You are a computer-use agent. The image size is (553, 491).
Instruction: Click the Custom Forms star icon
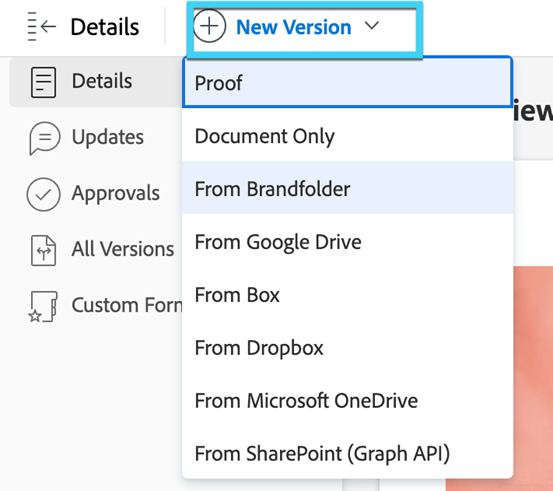[x=43, y=307]
